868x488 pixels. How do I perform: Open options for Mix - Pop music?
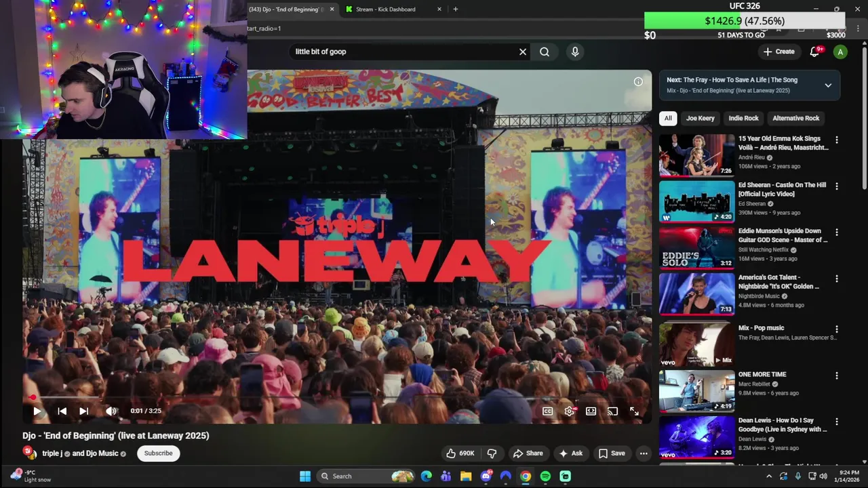click(x=837, y=329)
